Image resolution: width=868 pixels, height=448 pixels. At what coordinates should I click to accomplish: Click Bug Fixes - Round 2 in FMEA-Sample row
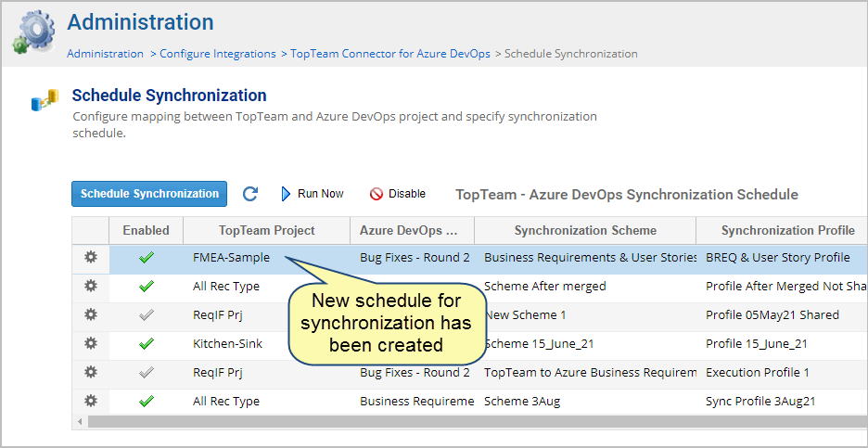coord(415,258)
